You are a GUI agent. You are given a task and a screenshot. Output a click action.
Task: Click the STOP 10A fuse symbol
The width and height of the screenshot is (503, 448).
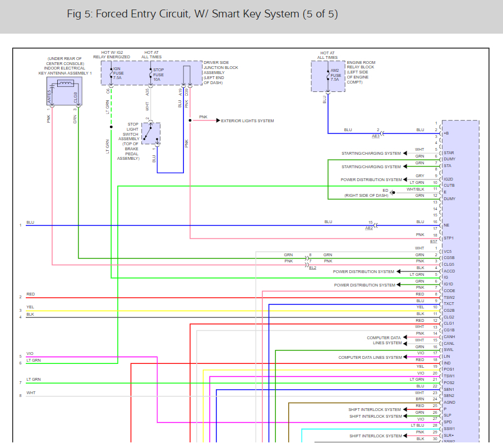click(x=151, y=74)
